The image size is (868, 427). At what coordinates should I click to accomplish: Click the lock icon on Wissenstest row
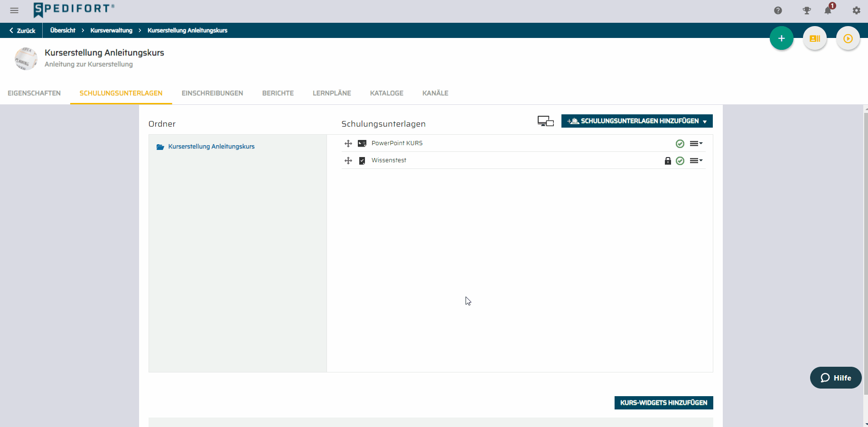click(668, 161)
